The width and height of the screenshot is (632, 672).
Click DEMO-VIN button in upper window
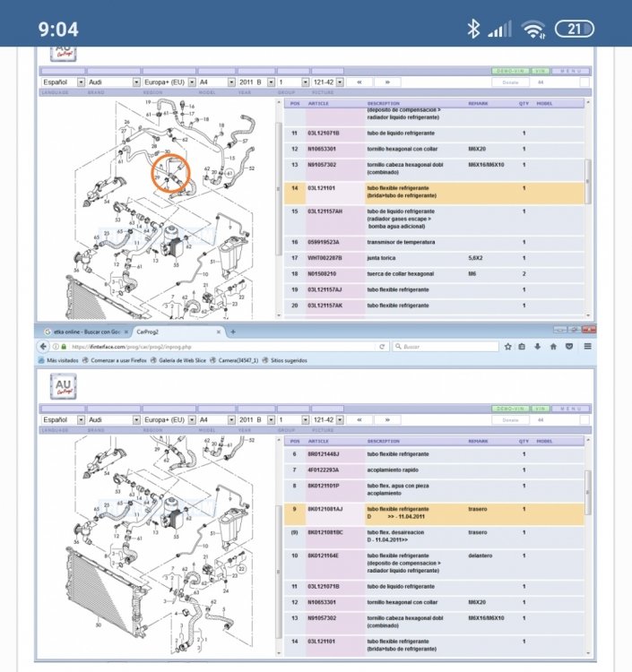tap(510, 71)
